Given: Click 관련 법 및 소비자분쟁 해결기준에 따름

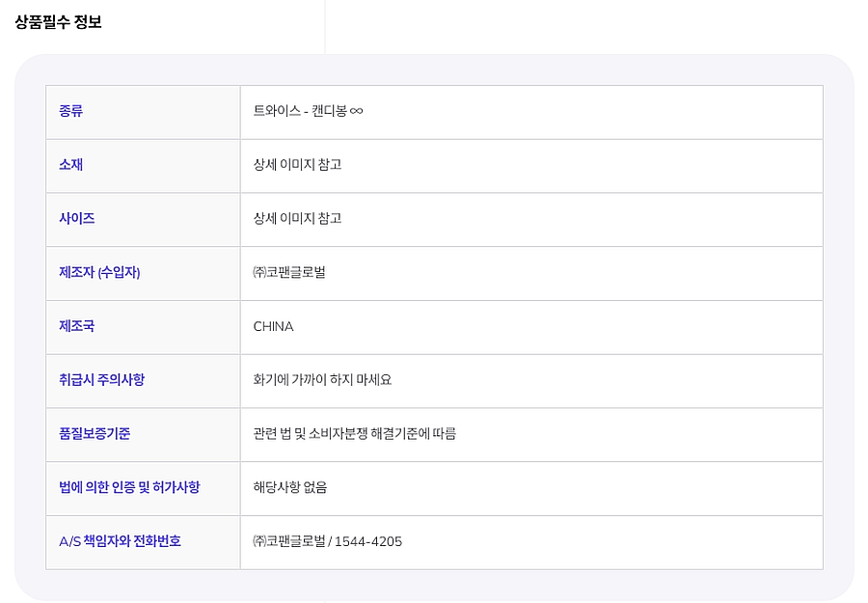Looking at the screenshot, I should click(354, 434).
